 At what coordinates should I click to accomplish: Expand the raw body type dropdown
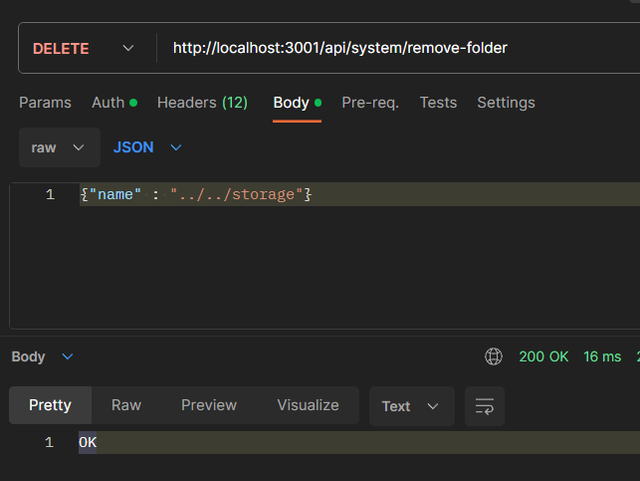click(x=59, y=147)
